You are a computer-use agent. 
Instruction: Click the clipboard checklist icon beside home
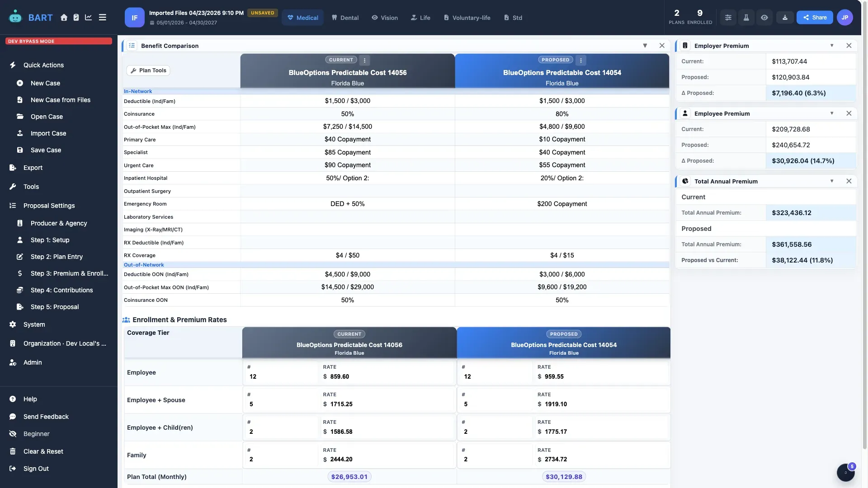76,18
